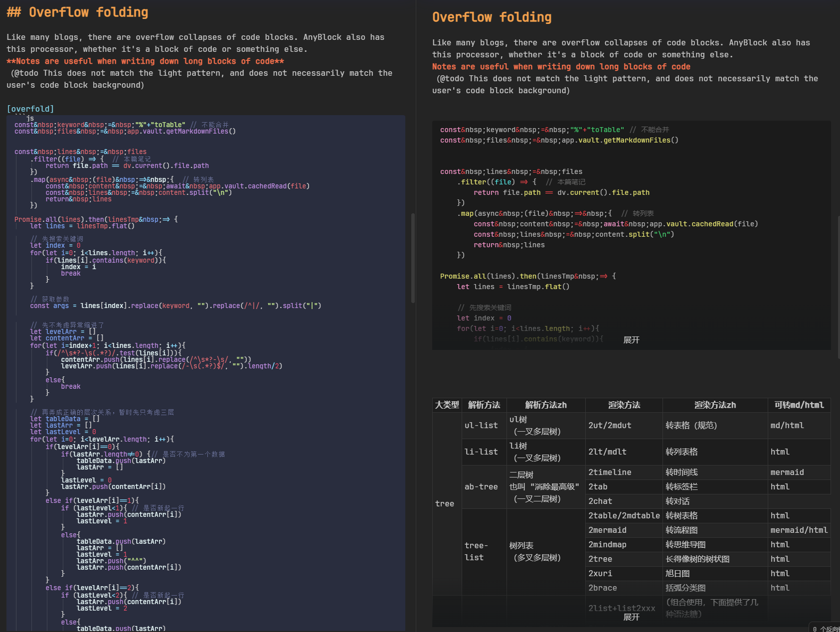The image size is (840, 632).
Task: Click the mermaid/html table cell
Action: pyautogui.click(x=799, y=530)
